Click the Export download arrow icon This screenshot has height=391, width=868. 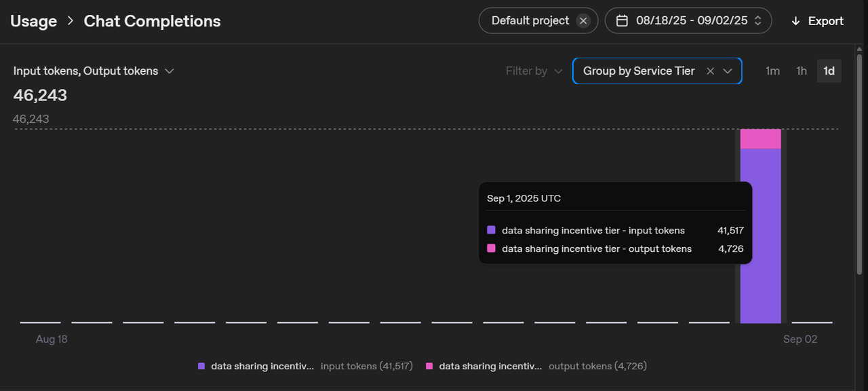point(795,21)
